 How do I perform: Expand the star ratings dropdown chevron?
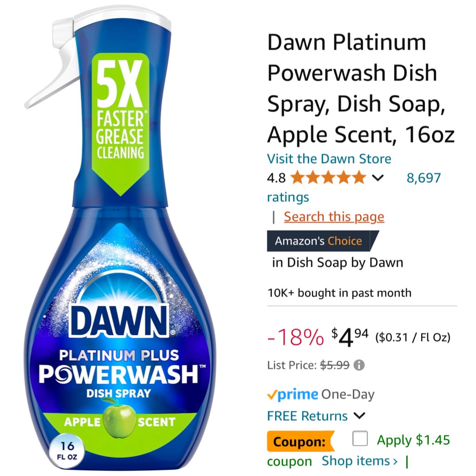[x=377, y=178]
